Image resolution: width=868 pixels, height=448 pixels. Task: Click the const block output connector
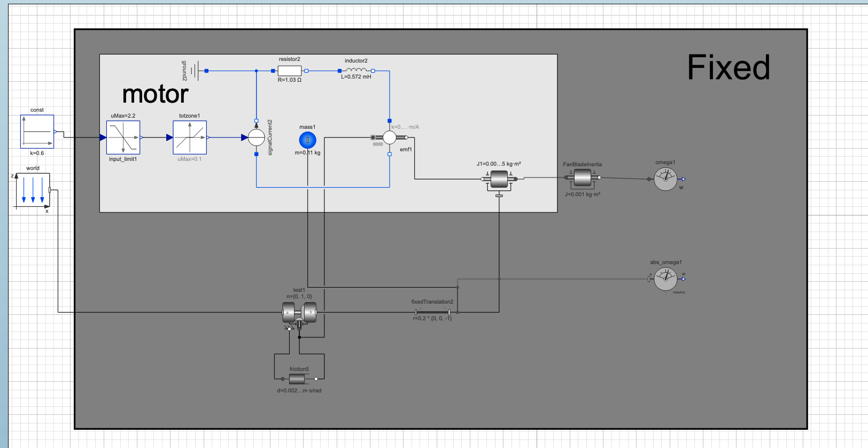click(56, 132)
